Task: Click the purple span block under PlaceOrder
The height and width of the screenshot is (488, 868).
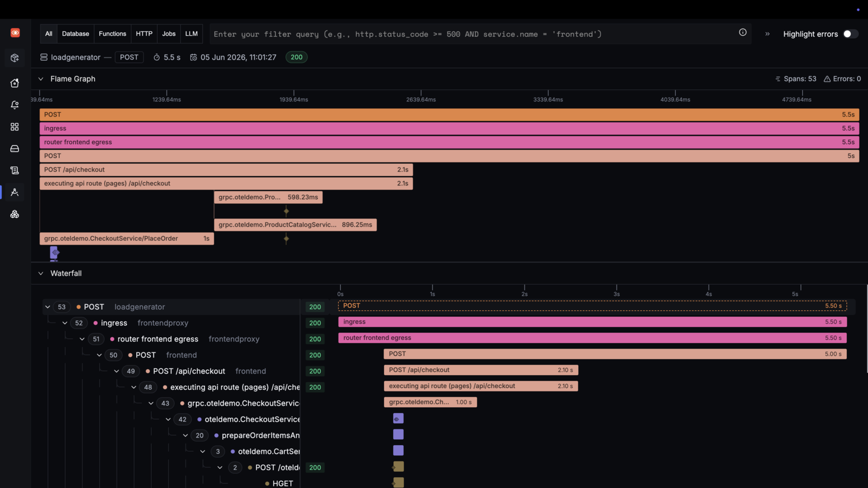Action: [54, 252]
